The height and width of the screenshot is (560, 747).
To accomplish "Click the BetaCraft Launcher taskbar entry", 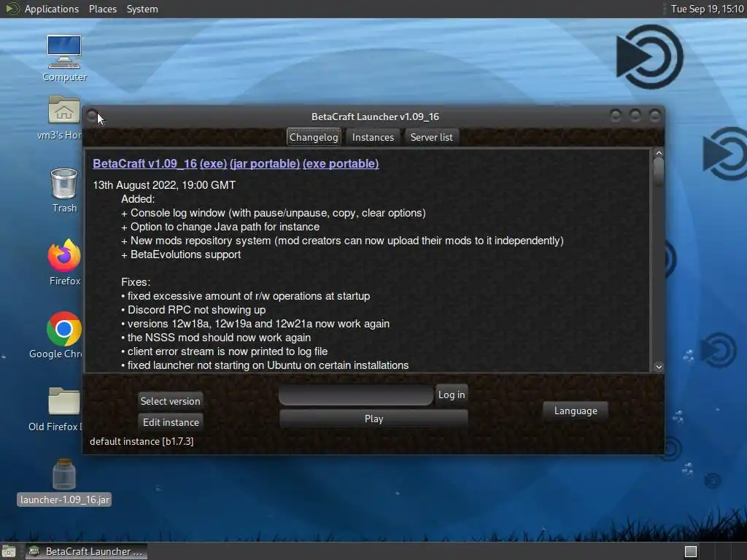I will coord(86,551).
